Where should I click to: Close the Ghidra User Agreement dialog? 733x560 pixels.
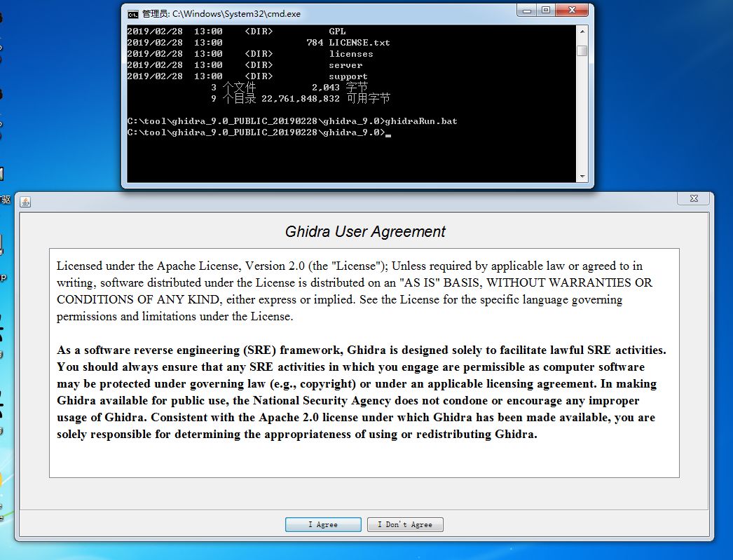694,198
